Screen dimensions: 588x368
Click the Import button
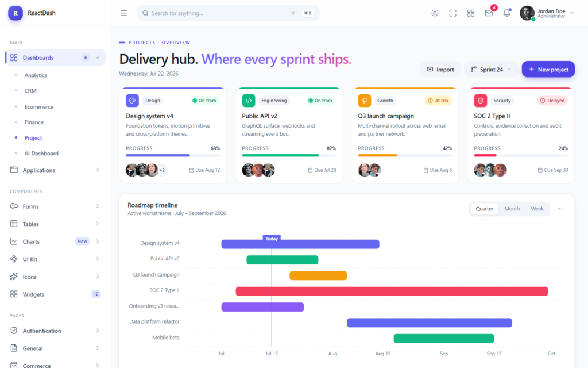(x=440, y=70)
